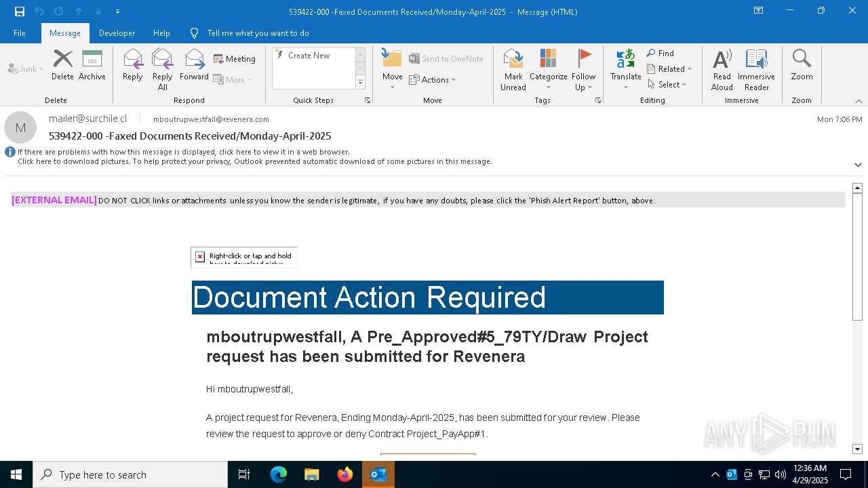Viewport: 868px width, 488px height.
Task: Open the Move folder dropdown
Action: 393,69
